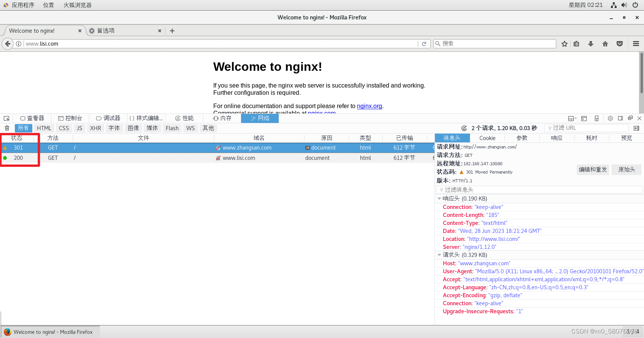
Task: Open the 样式编辑器 devtools tab
Action: [146, 118]
